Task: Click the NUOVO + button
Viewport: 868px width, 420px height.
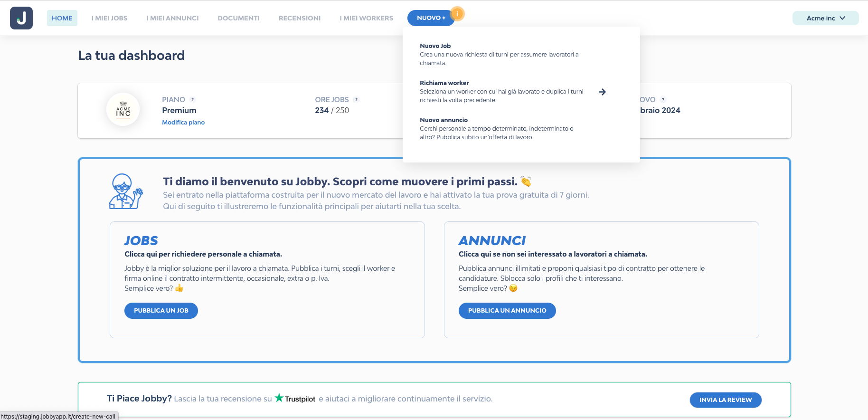Action: click(431, 18)
